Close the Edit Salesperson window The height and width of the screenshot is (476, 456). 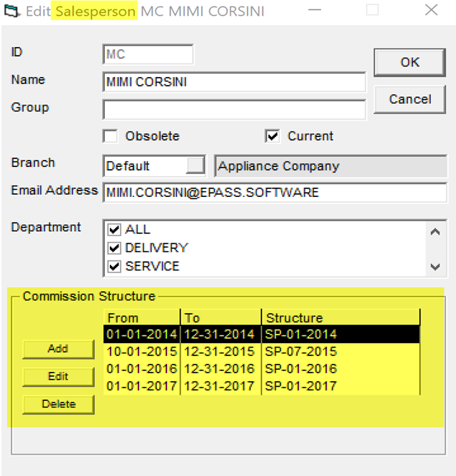(x=431, y=10)
